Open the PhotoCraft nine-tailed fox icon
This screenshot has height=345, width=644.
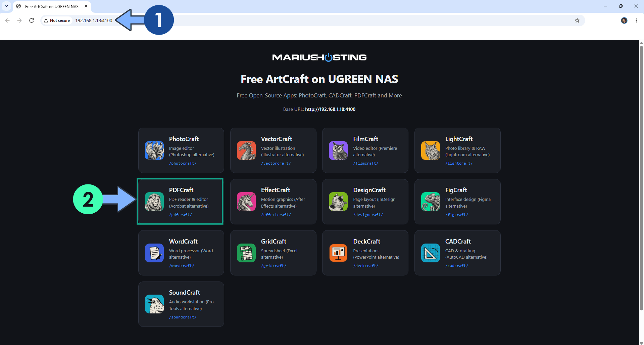click(x=154, y=150)
